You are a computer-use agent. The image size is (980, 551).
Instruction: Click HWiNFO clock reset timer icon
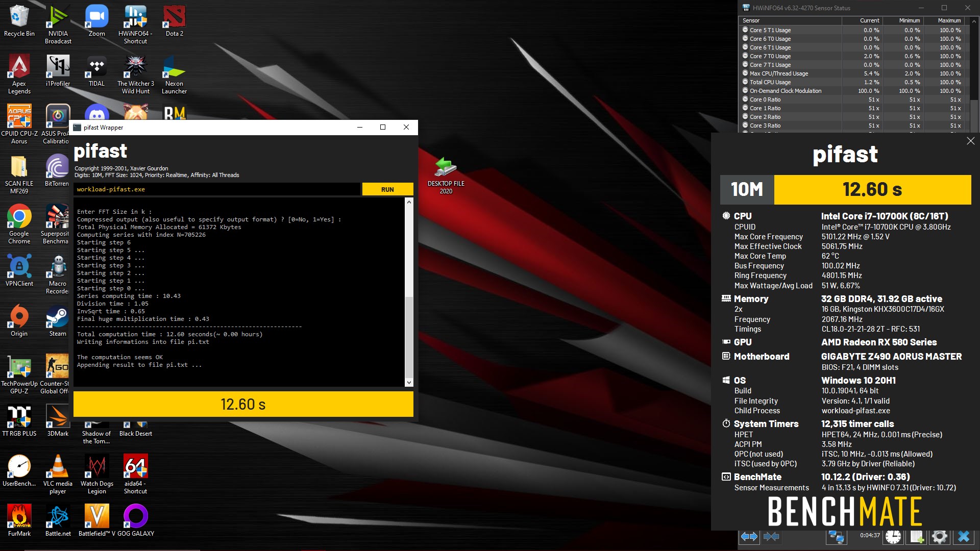[x=893, y=536]
